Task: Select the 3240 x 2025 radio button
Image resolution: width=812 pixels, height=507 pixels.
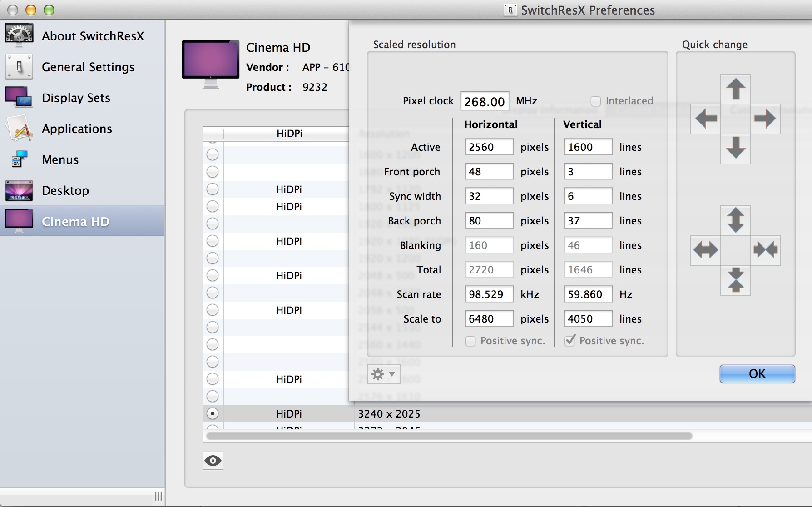Action: point(212,413)
